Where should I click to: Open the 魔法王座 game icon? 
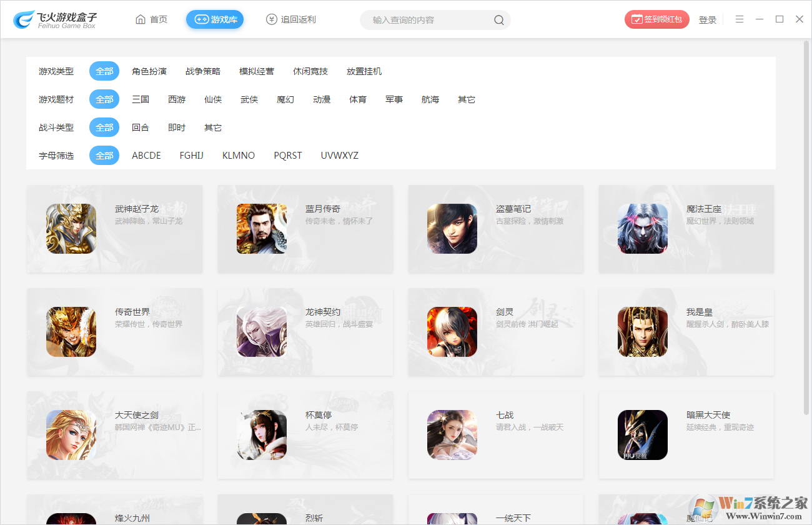pyautogui.click(x=643, y=229)
